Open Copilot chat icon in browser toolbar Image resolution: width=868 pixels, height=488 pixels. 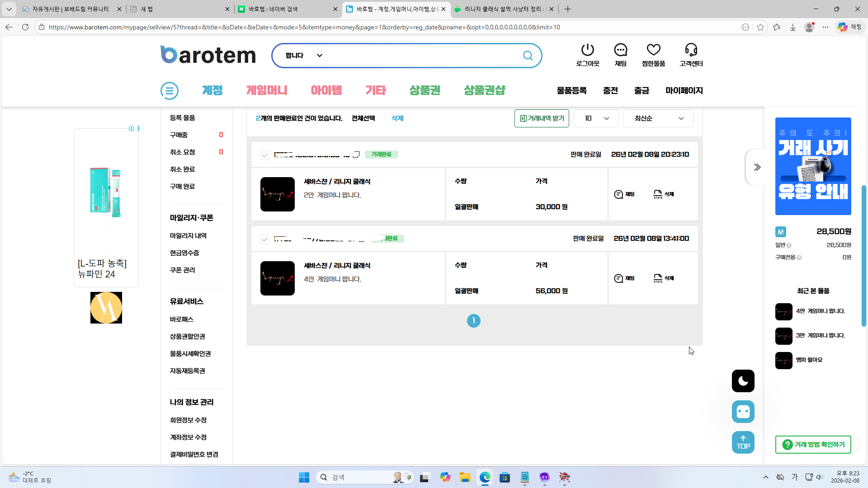point(850,27)
